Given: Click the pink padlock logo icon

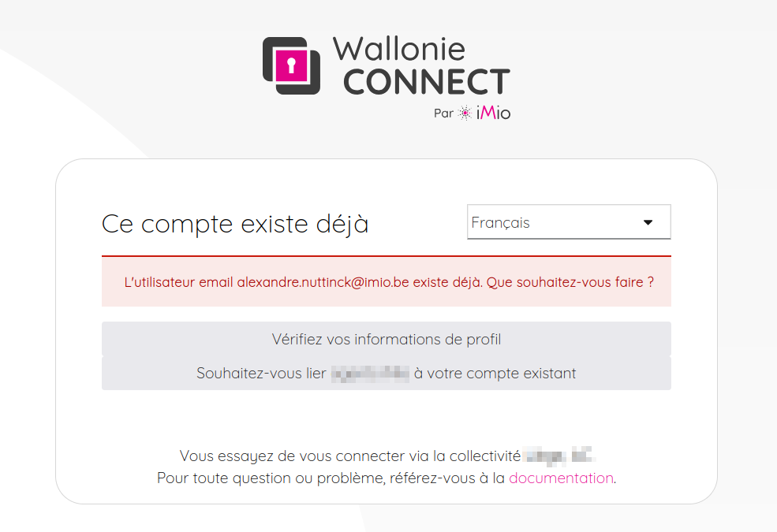Looking at the screenshot, I should (x=292, y=64).
